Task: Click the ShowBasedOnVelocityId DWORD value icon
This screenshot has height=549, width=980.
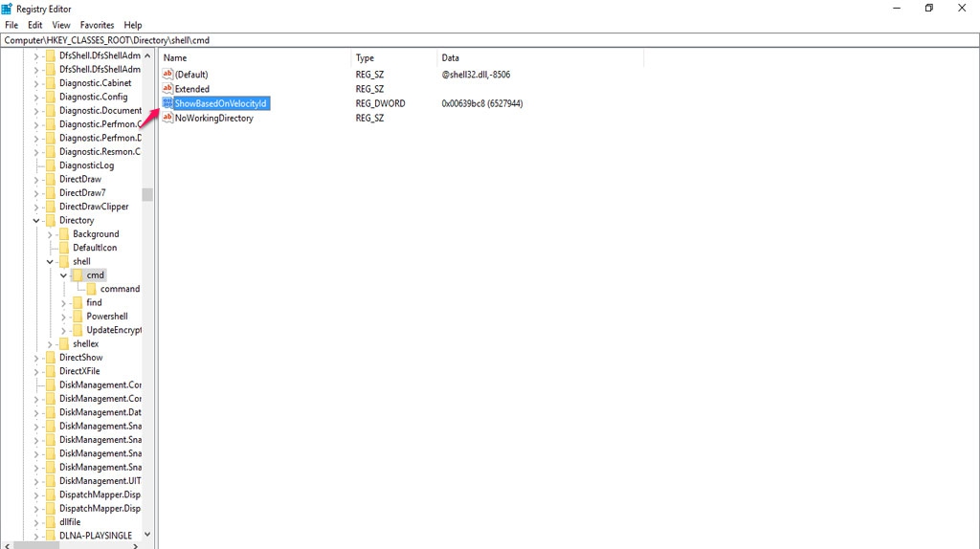Action: point(167,103)
